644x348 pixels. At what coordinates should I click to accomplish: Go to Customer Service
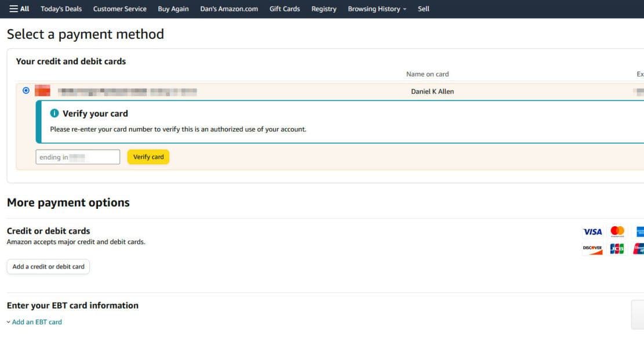(x=119, y=8)
